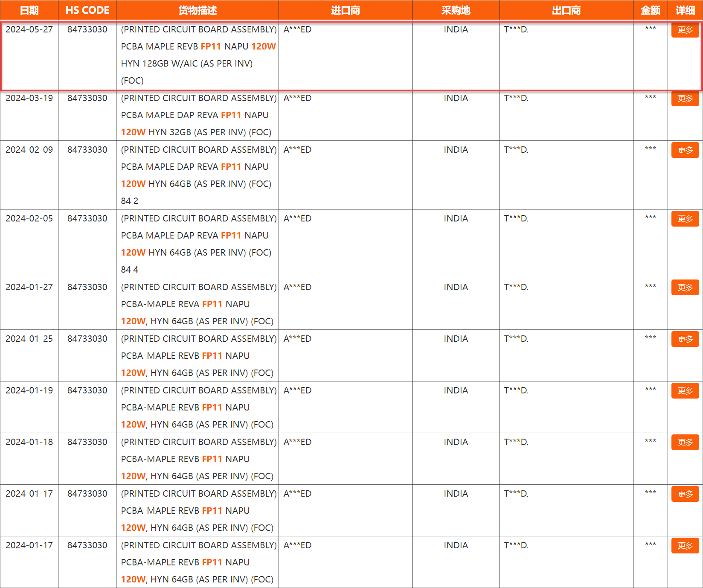Click 更多 button on the 2024-02-09 row
This screenshot has height=588, width=703.
pyautogui.click(x=685, y=150)
